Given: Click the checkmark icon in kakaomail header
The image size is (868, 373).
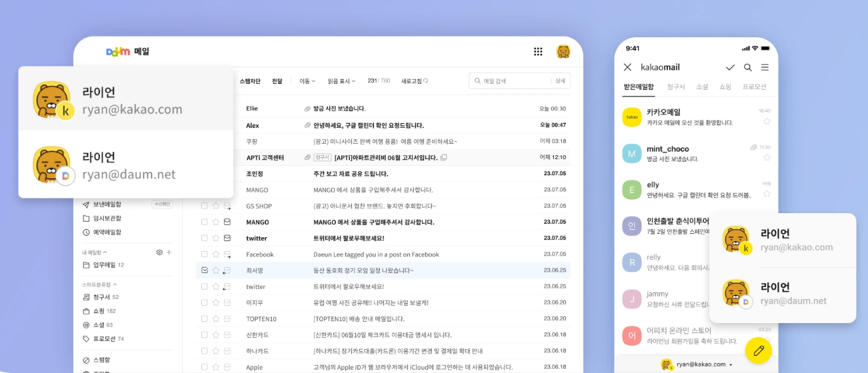Looking at the screenshot, I should point(730,67).
